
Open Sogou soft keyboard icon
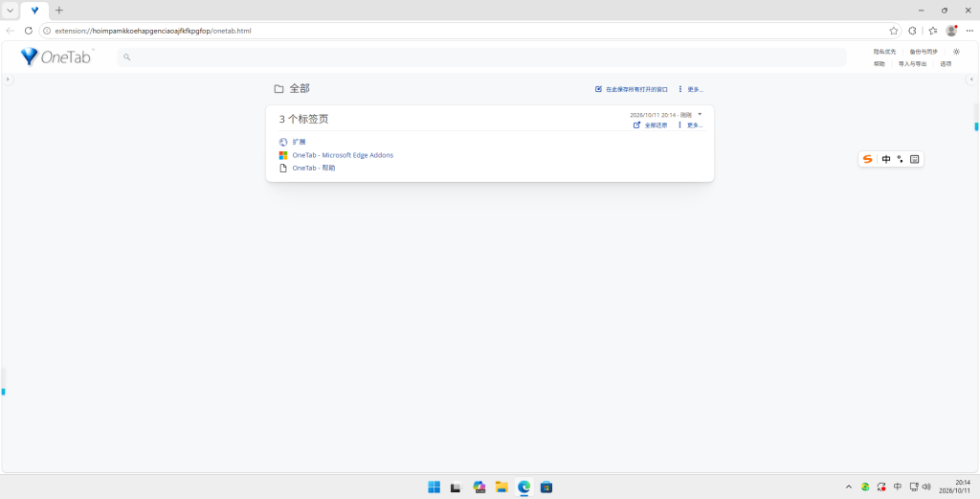[x=914, y=159]
